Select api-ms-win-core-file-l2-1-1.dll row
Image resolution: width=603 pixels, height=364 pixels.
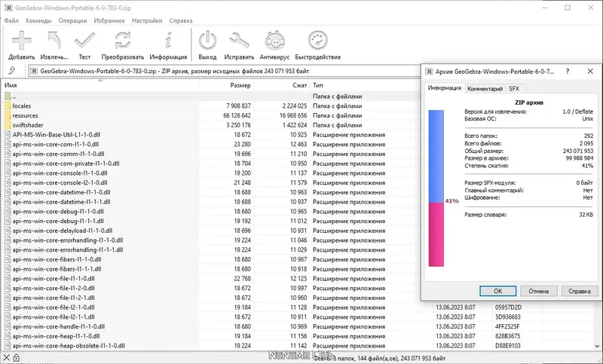(x=298, y=317)
